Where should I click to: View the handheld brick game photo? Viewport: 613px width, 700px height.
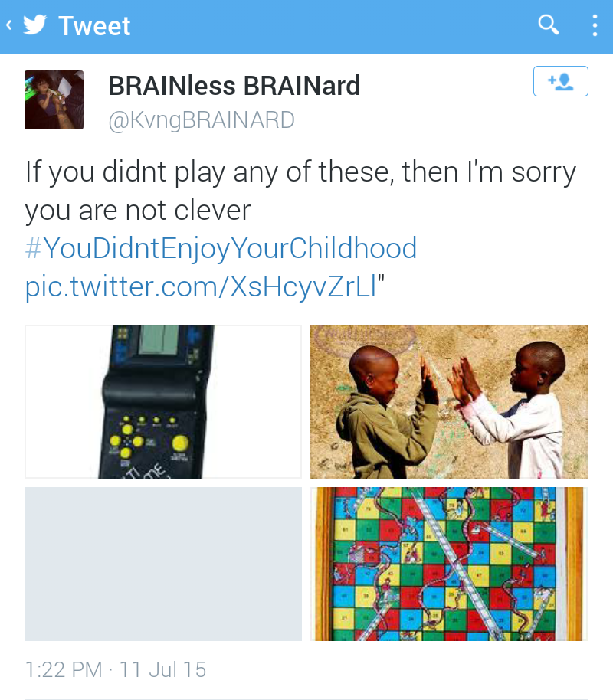click(163, 402)
